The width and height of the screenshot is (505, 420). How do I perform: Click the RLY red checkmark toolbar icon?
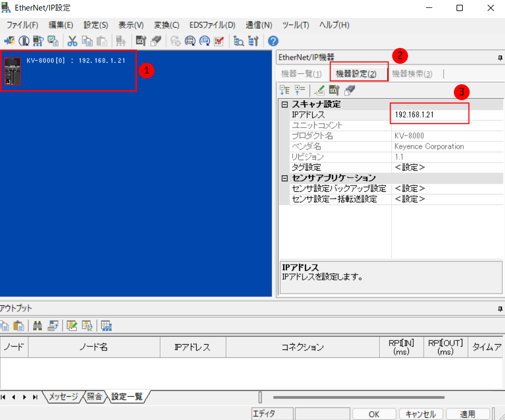219,41
